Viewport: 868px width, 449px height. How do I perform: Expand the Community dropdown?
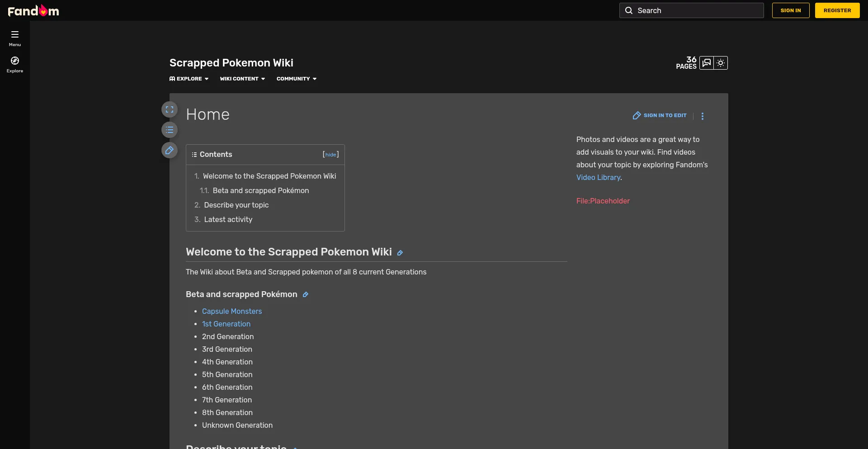(x=297, y=79)
